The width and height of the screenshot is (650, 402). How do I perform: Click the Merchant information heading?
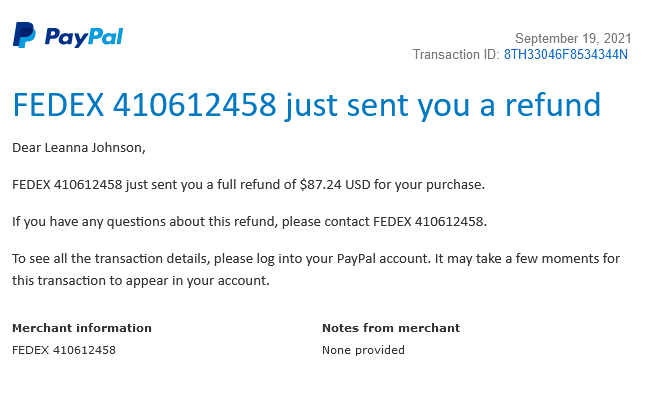(x=82, y=328)
